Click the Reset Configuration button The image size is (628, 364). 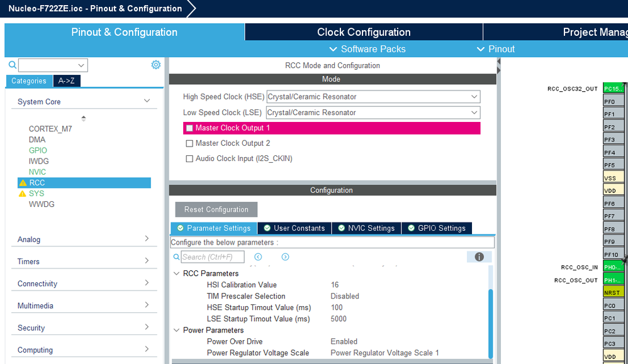pyautogui.click(x=216, y=209)
